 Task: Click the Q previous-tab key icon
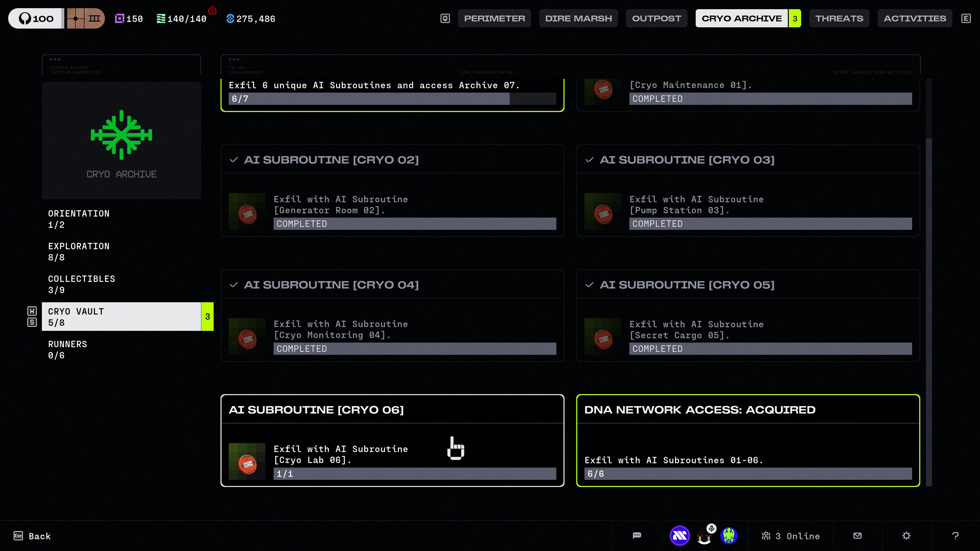pos(445,18)
